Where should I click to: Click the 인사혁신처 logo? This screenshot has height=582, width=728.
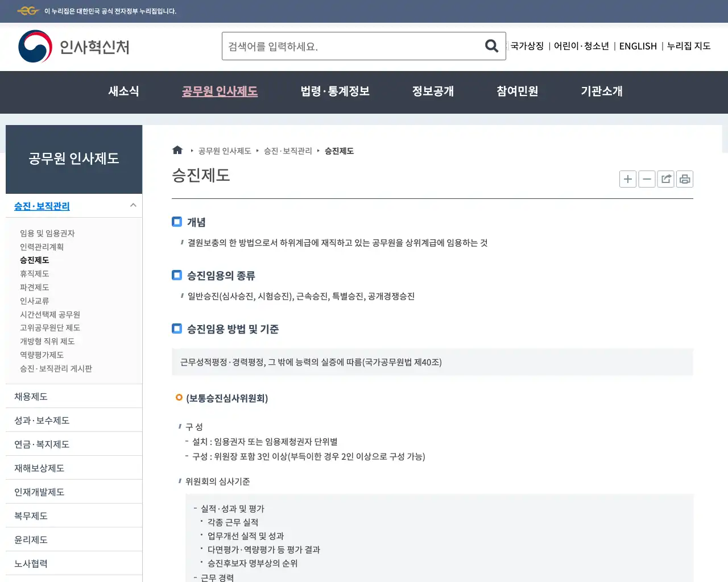click(74, 47)
